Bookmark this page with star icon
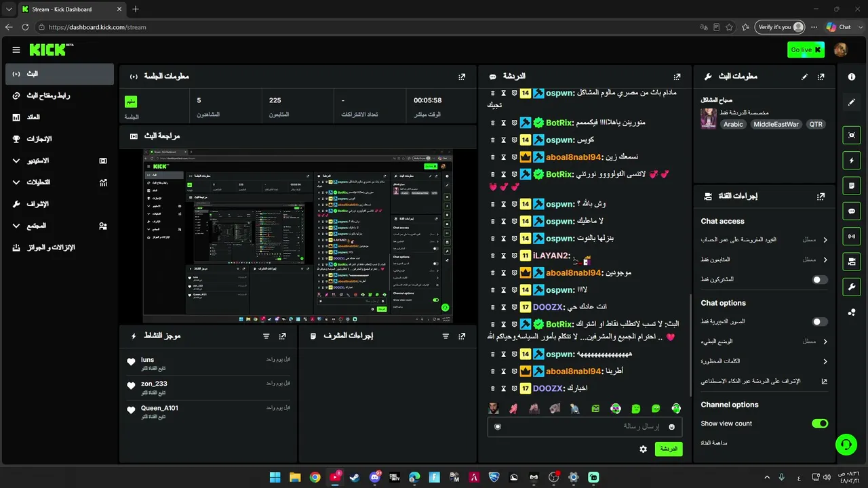Viewport: 868px width, 488px height. click(x=729, y=27)
